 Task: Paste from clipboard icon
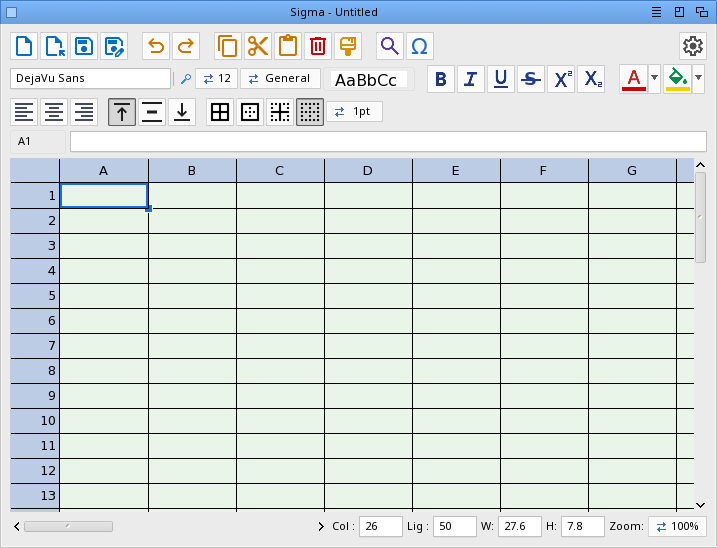pos(288,46)
